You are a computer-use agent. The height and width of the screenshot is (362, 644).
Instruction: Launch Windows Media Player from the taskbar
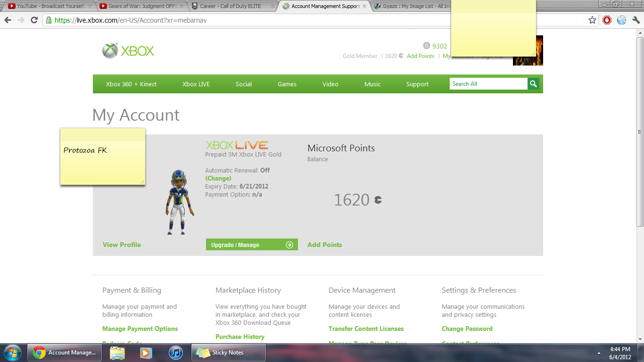146,353
